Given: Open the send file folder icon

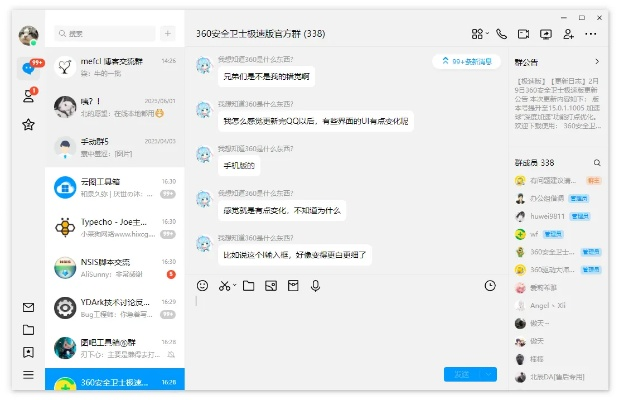Looking at the screenshot, I should [248, 286].
